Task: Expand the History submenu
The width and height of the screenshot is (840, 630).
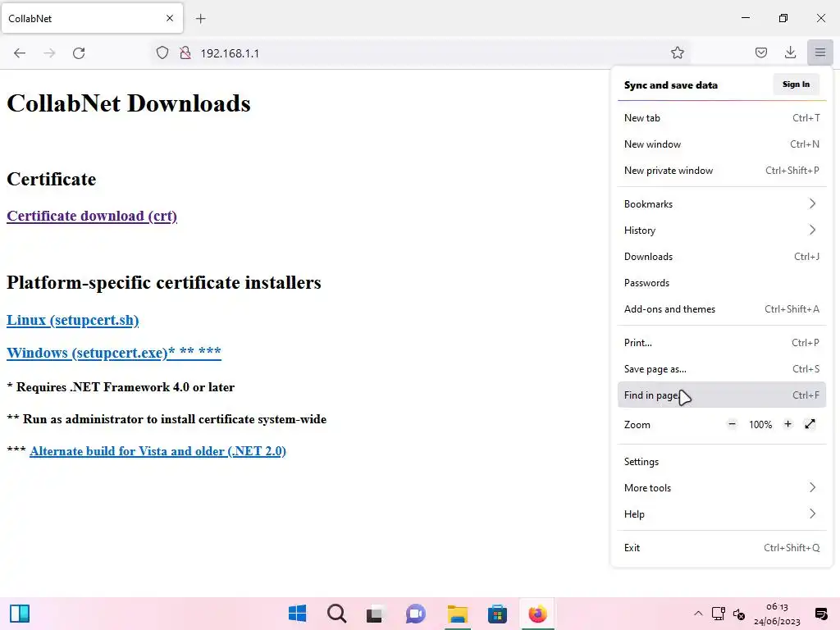Action: click(x=722, y=231)
